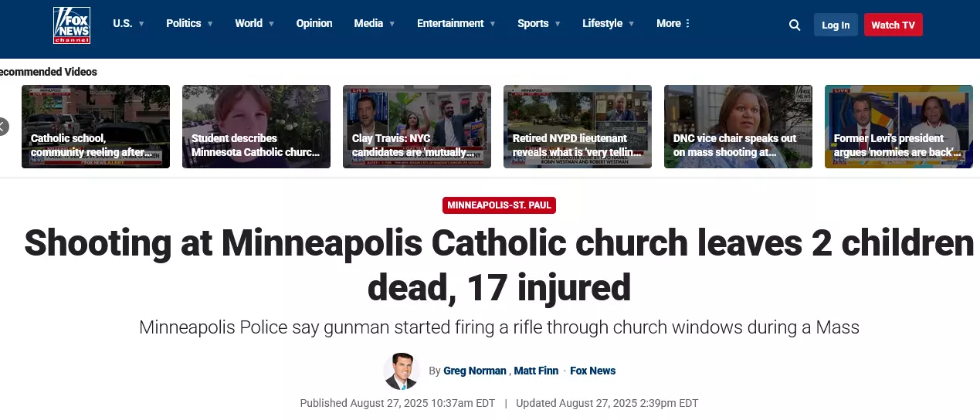
Task: Click the previous videos carousel arrow
Action: (x=3, y=127)
